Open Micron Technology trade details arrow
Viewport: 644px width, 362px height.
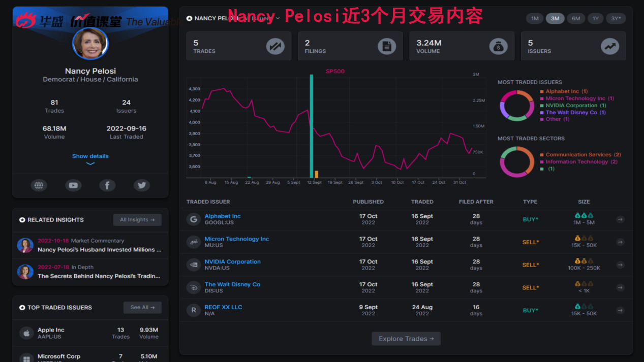click(x=620, y=242)
